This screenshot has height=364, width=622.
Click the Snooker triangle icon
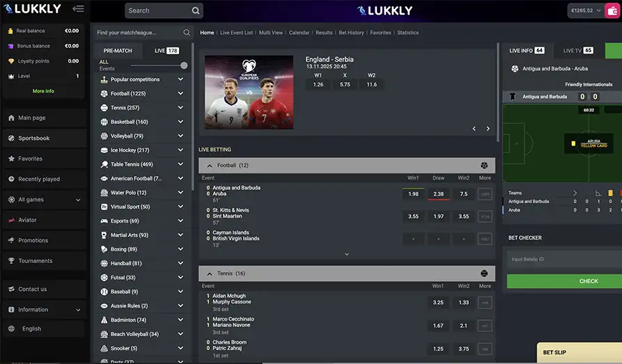[x=104, y=349]
